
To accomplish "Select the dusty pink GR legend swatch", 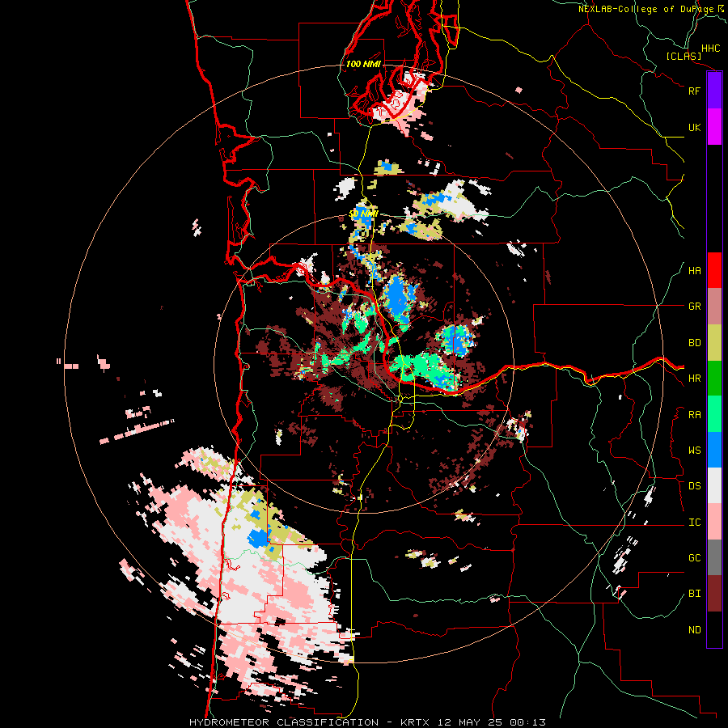I will 714,307.
